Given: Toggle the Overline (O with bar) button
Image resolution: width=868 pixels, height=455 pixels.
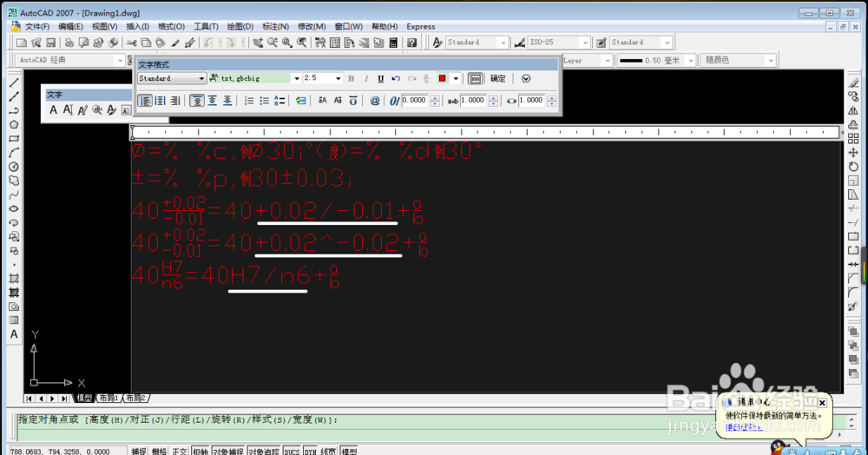Looking at the screenshot, I should (353, 100).
